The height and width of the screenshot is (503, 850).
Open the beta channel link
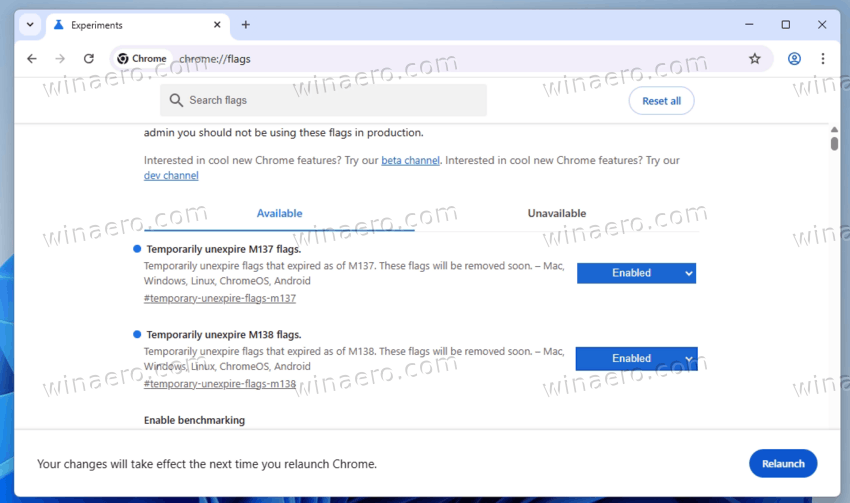click(x=410, y=160)
